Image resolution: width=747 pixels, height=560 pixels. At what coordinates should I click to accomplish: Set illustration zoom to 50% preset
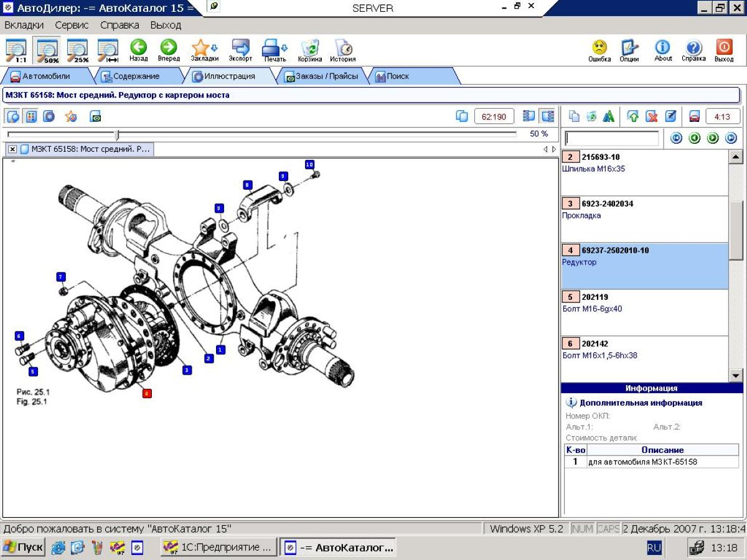(47, 50)
